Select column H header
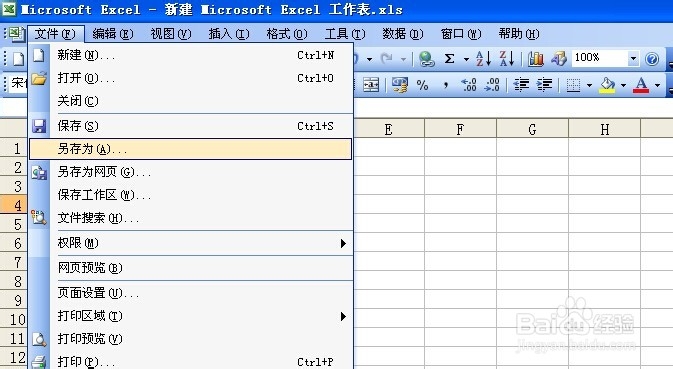 point(604,129)
